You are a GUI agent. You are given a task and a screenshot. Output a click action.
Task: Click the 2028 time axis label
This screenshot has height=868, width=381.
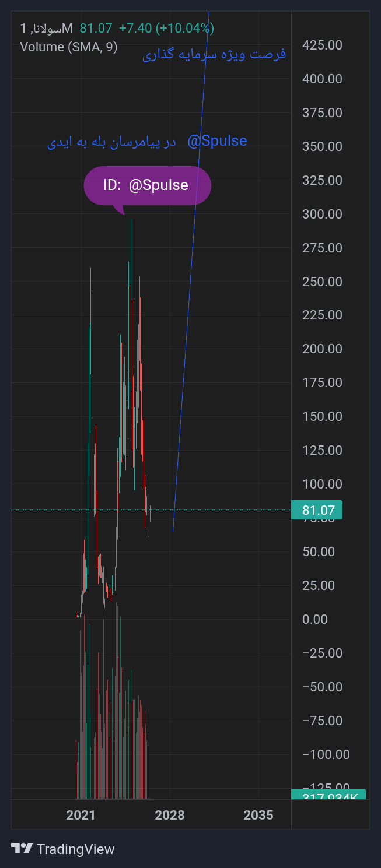pyautogui.click(x=170, y=815)
